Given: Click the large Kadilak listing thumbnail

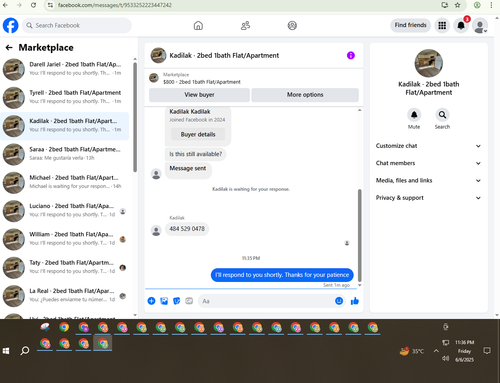Looking at the screenshot, I should pyautogui.click(x=429, y=63).
